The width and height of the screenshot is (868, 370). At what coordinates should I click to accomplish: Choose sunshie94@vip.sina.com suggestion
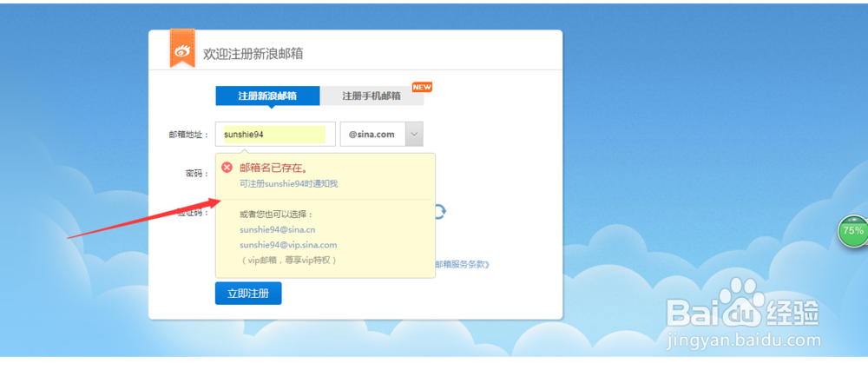(x=288, y=244)
